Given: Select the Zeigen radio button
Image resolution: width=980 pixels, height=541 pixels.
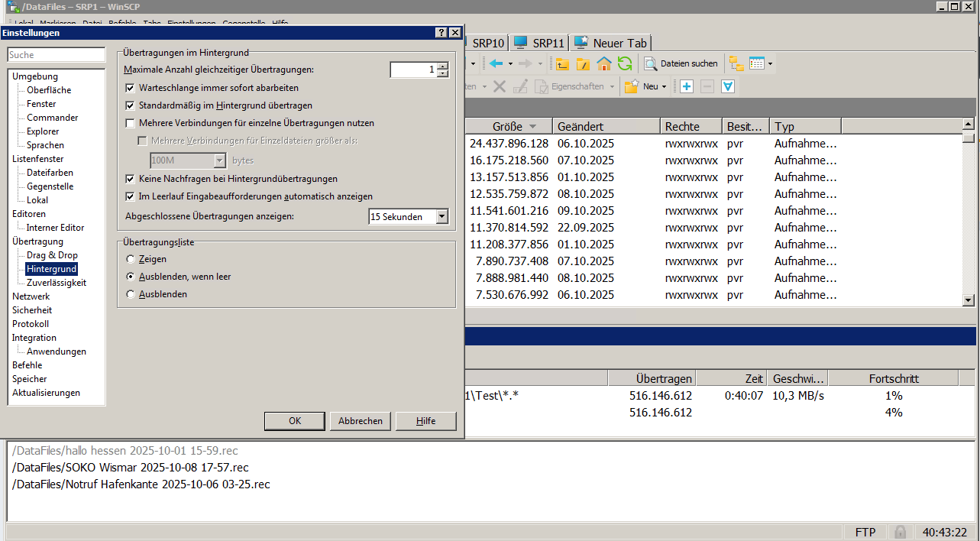Looking at the screenshot, I should (131, 259).
